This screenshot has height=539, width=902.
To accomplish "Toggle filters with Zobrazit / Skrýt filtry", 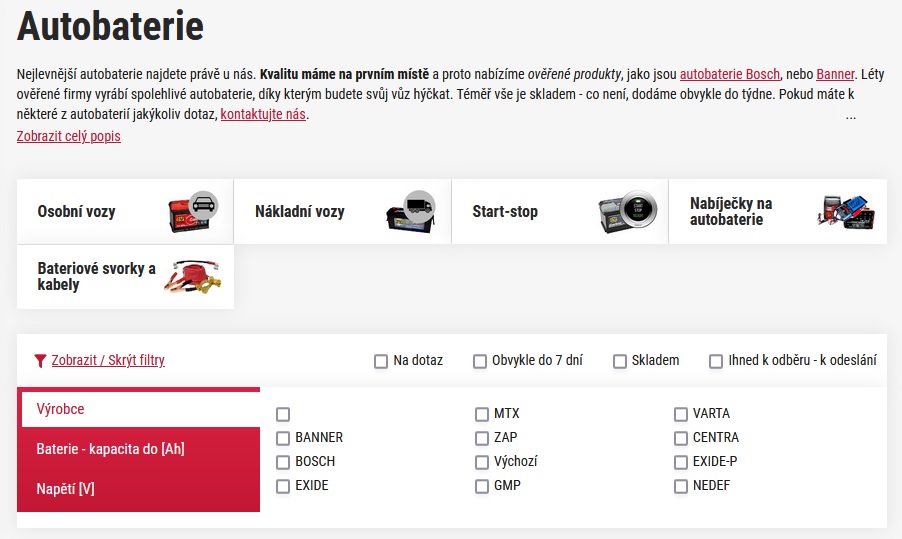I will tap(108, 361).
